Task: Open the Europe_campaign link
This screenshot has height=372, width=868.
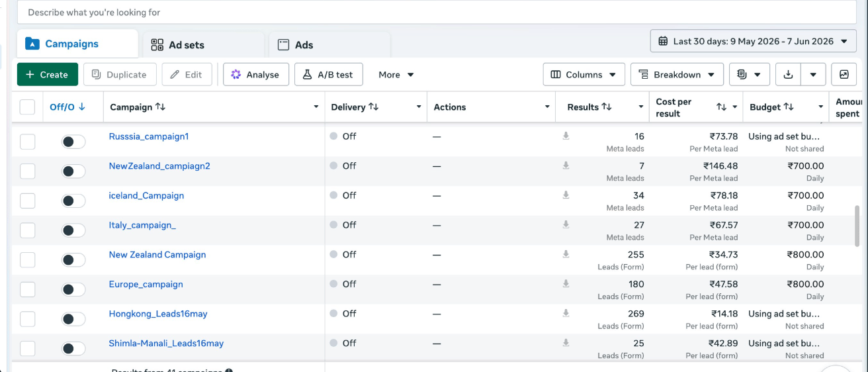Action: 146,284
